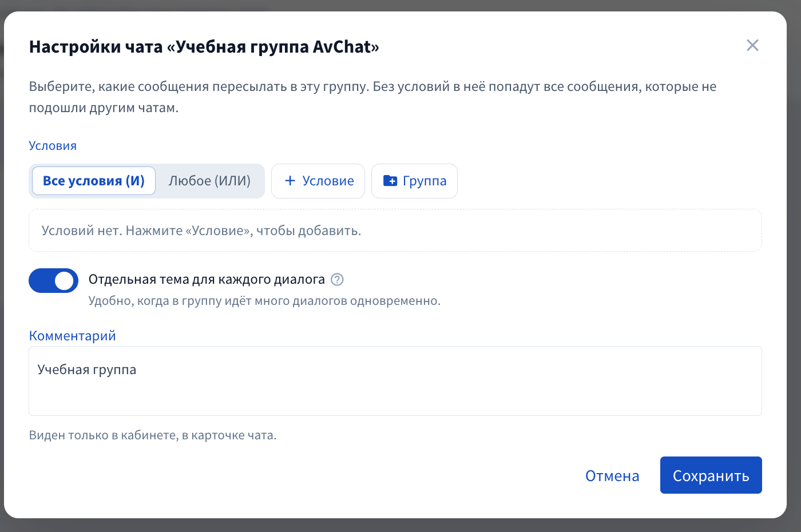Select the «Условий нет» placeholder text

(x=201, y=231)
